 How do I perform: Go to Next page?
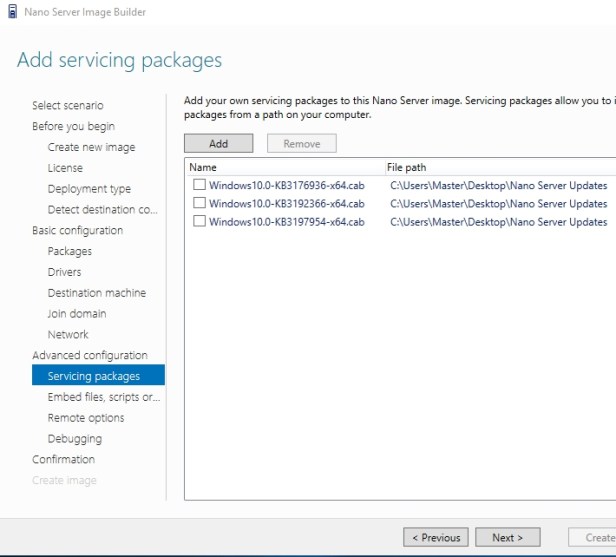point(507,537)
